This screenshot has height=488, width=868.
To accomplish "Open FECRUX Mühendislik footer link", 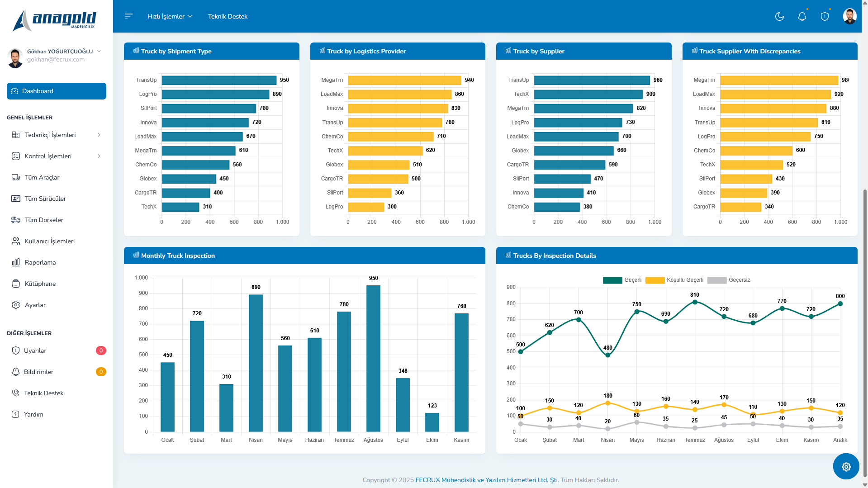I will [x=487, y=480].
